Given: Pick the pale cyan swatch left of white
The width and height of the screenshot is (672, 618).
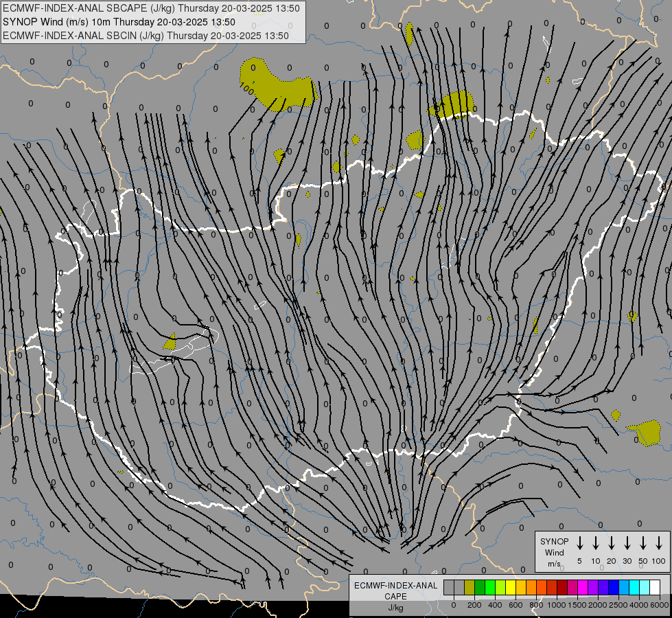Looking at the screenshot, I should (x=645, y=587).
